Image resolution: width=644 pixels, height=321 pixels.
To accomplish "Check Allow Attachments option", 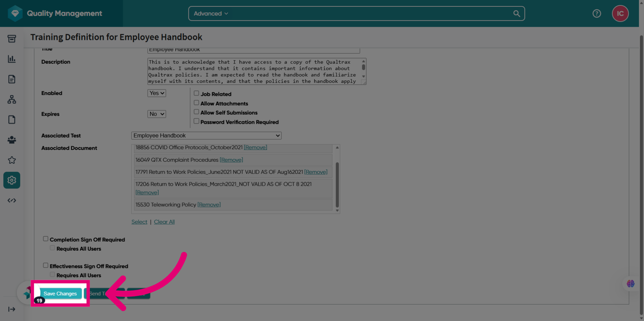I will tap(197, 103).
